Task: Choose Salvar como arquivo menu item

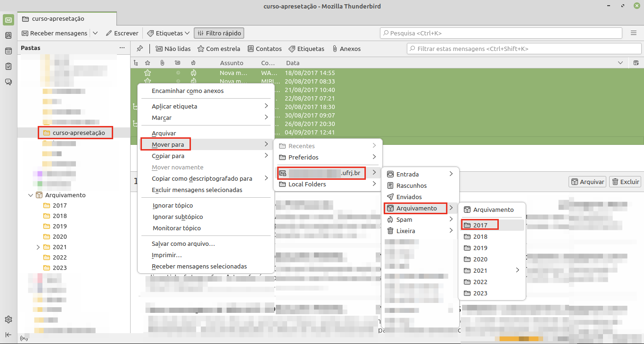Action: coord(206,244)
